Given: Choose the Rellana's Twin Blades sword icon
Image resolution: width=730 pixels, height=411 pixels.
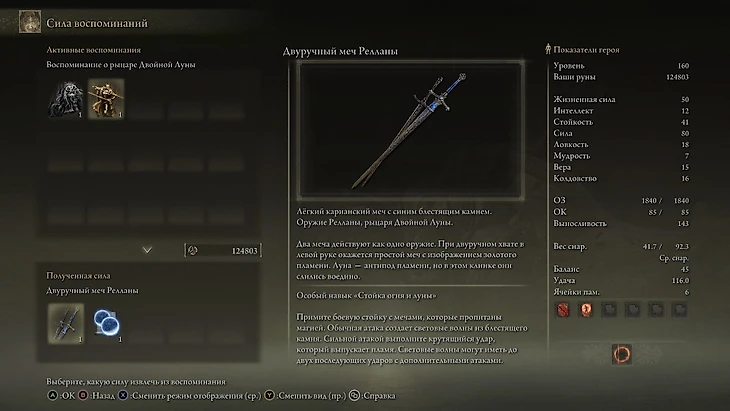Looking at the screenshot, I should 66,323.
